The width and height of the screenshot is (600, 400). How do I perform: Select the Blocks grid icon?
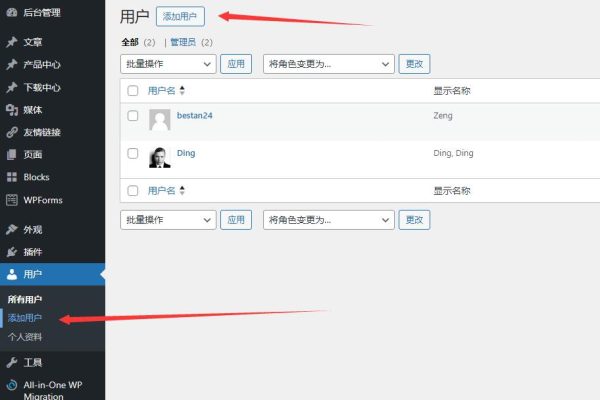click(x=12, y=177)
